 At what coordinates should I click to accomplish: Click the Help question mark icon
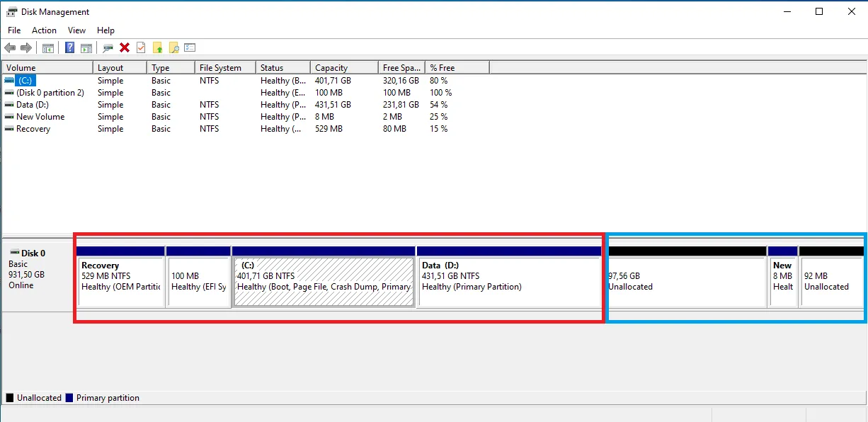[x=69, y=48]
